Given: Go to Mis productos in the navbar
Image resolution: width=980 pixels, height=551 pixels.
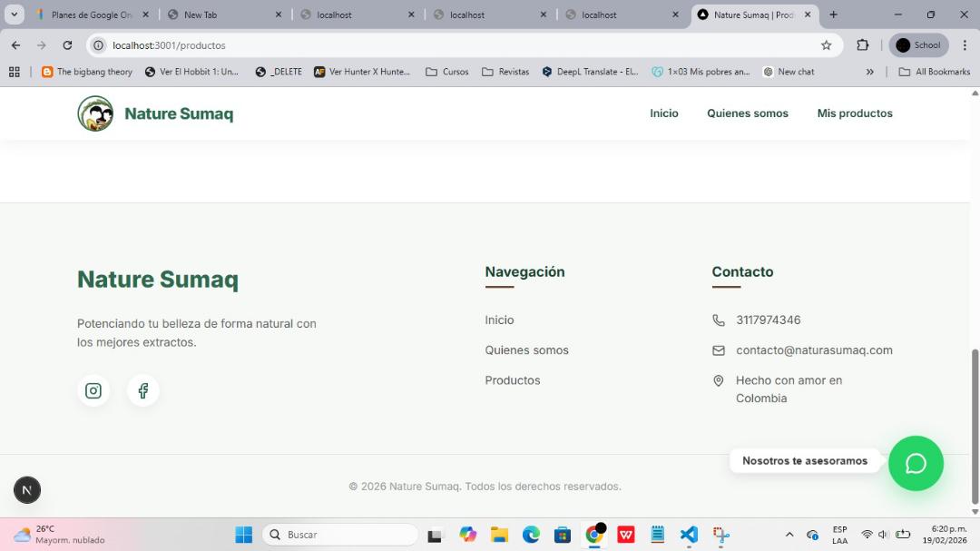Looking at the screenshot, I should click(855, 113).
